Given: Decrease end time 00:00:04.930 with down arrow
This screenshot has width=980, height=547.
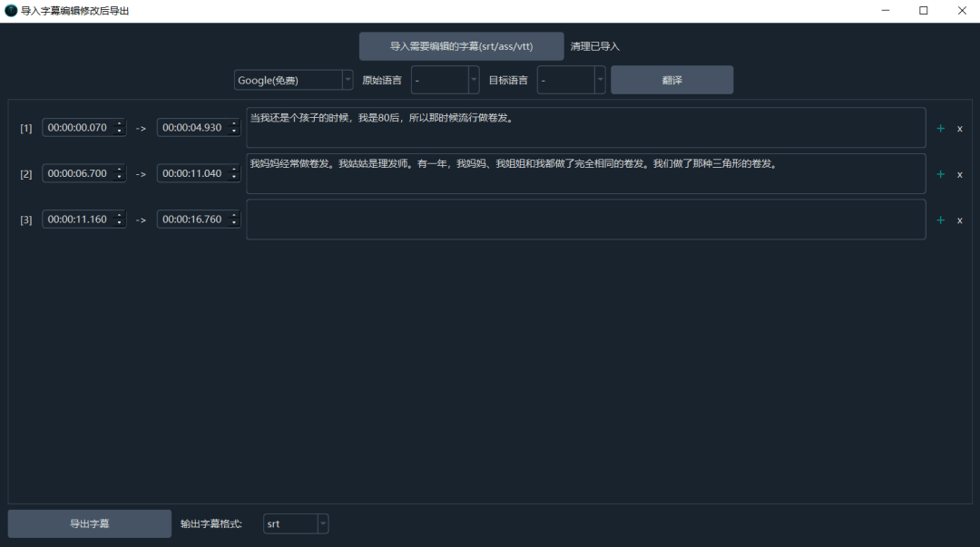Looking at the screenshot, I should point(234,132).
